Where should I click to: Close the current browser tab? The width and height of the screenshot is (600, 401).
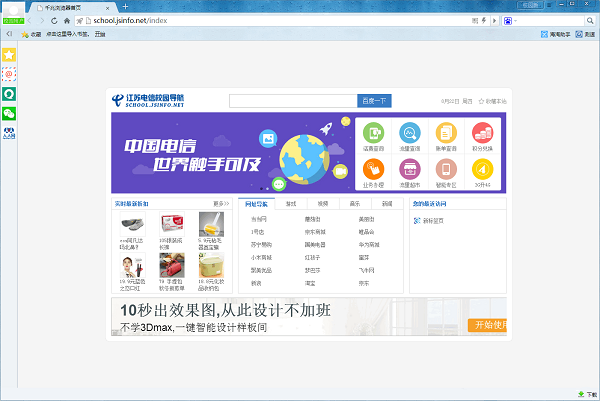click(x=108, y=8)
